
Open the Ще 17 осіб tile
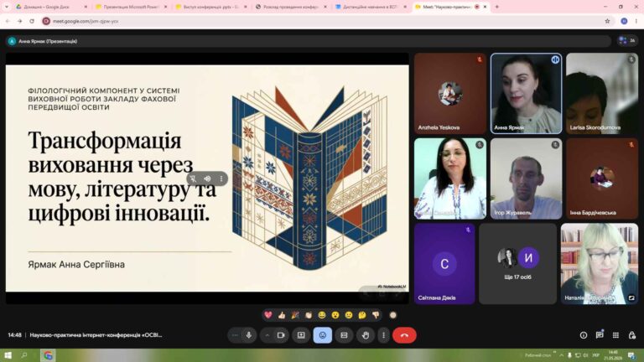(x=518, y=263)
